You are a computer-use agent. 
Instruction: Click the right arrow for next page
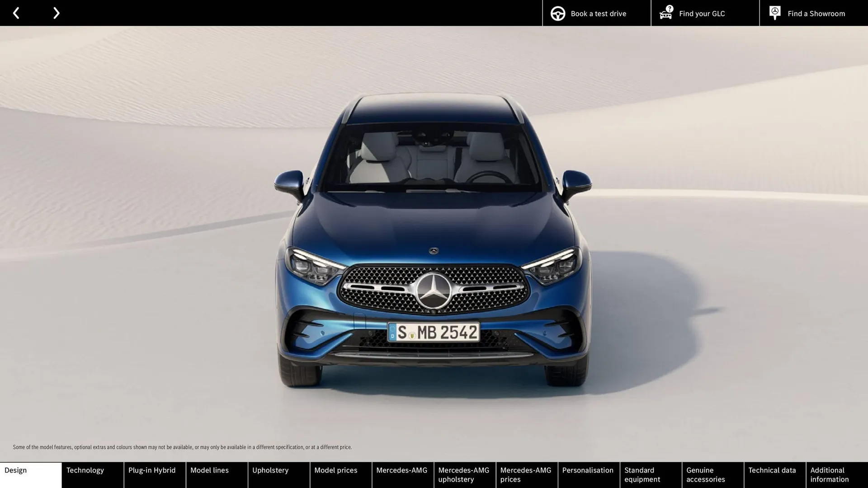click(56, 13)
